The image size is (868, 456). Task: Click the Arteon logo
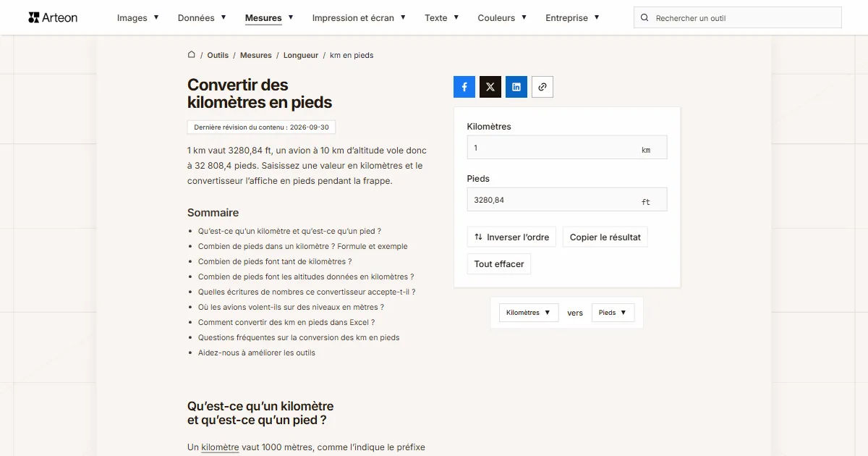53,17
